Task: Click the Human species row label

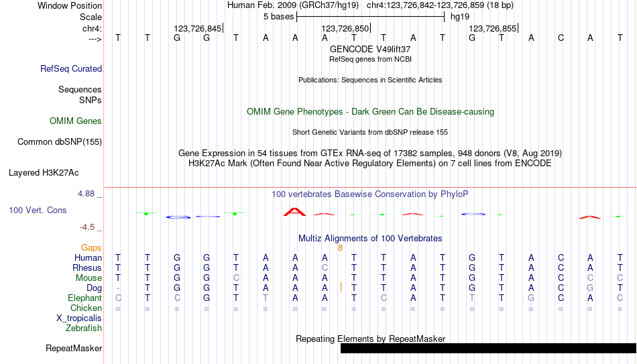Action: coord(88,257)
